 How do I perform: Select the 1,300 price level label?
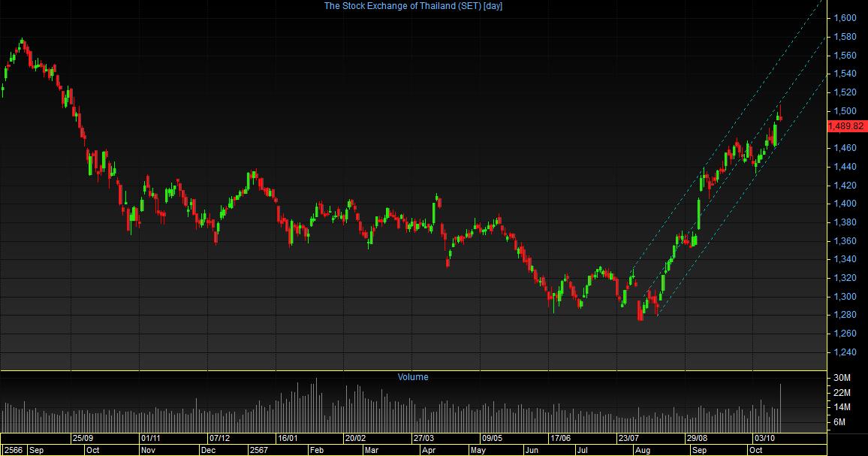(845, 297)
